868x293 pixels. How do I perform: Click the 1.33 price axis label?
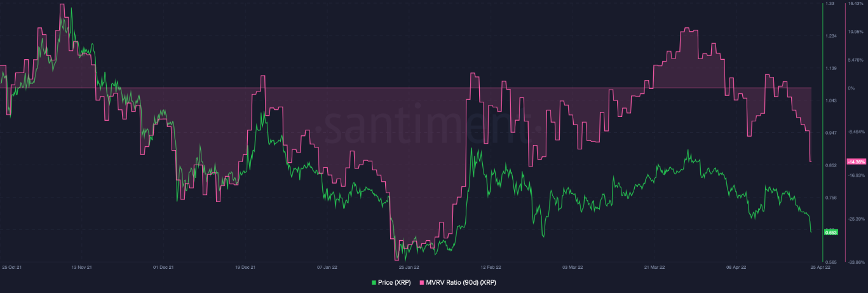point(829,4)
